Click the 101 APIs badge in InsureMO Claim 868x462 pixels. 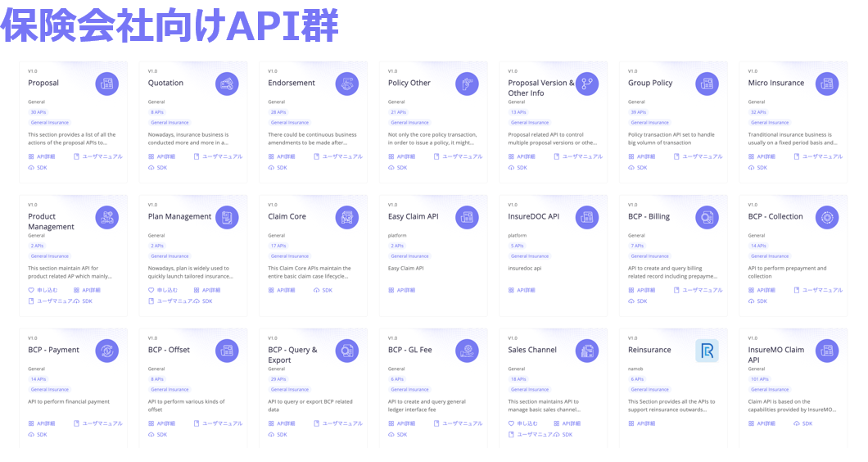point(760,379)
